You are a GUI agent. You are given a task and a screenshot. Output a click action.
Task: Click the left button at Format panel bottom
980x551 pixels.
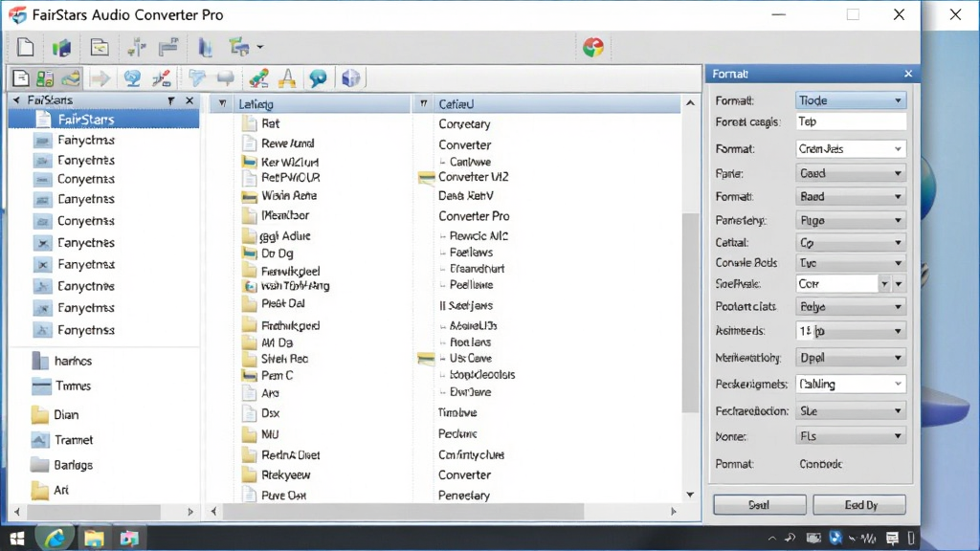[x=759, y=505]
